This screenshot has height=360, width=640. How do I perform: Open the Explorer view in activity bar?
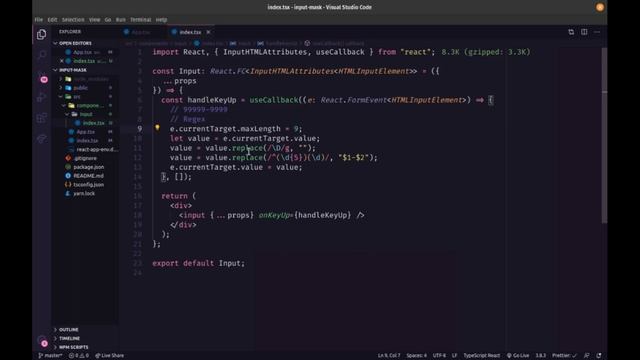tap(41, 34)
